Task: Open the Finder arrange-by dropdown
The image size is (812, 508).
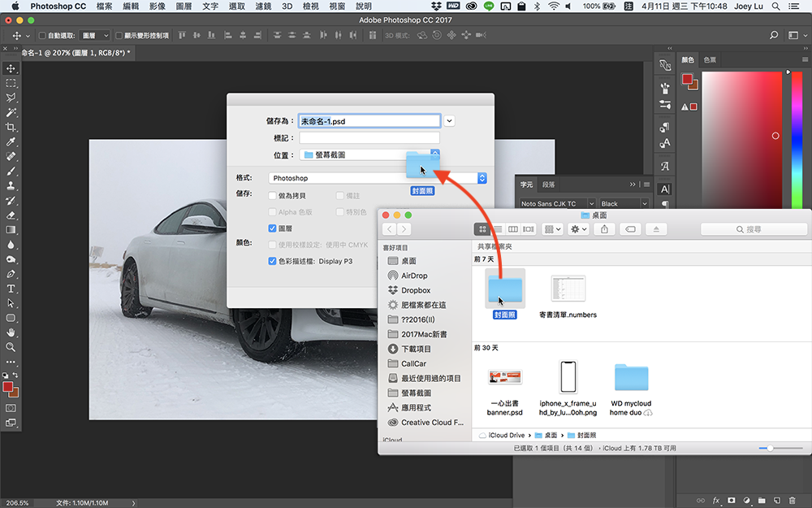Action: [552, 229]
